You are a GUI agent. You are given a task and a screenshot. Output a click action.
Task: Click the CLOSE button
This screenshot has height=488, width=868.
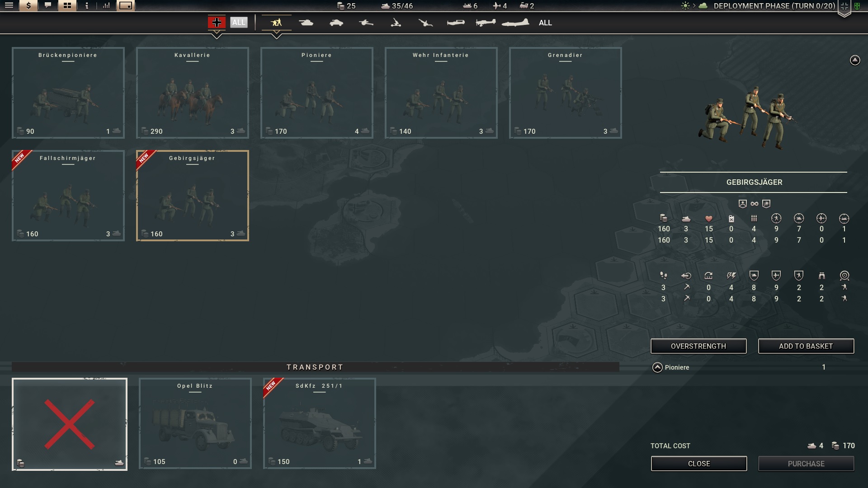pyautogui.click(x=699, y=464)
